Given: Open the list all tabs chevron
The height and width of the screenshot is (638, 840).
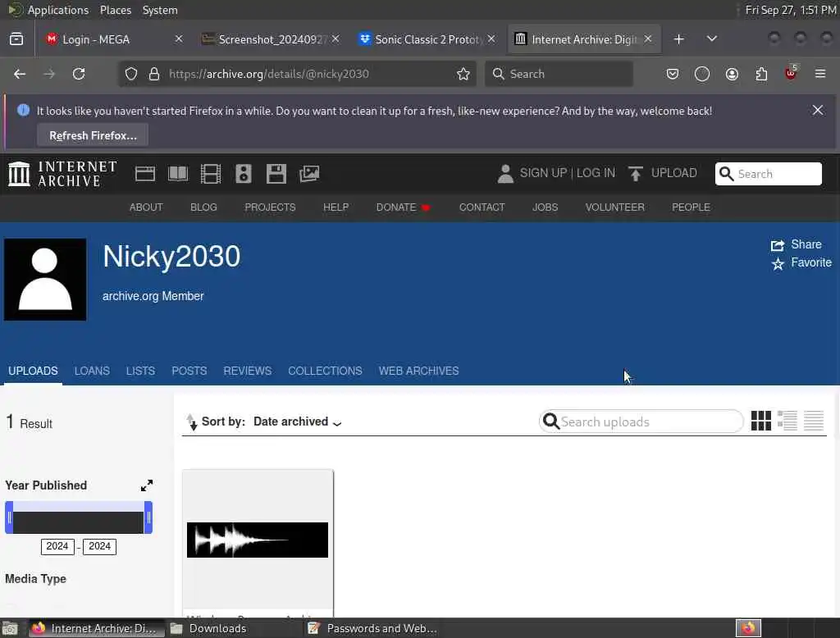Looking at the screenshot, I should (x=711, y=39).
